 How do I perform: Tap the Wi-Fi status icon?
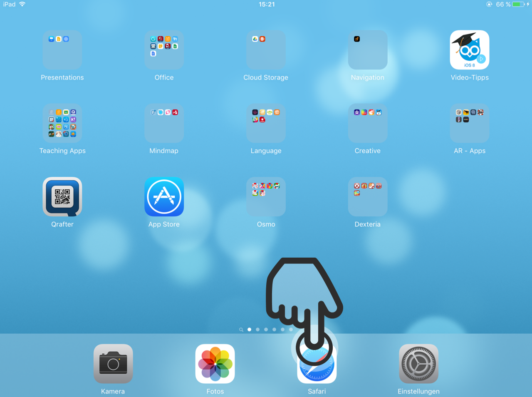pos(22,4)
